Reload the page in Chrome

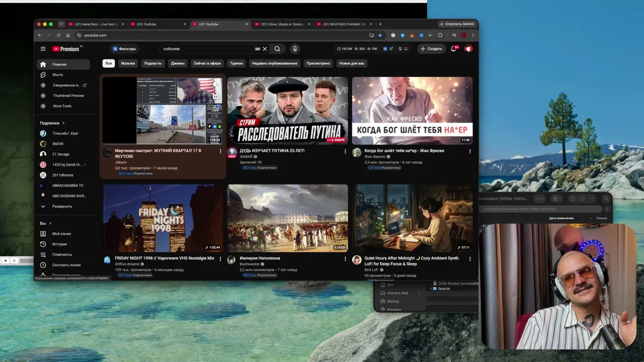(58, 35)
